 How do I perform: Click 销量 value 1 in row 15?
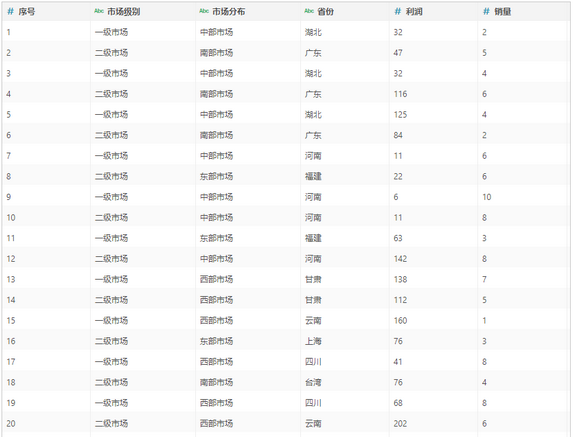[484, 320]
